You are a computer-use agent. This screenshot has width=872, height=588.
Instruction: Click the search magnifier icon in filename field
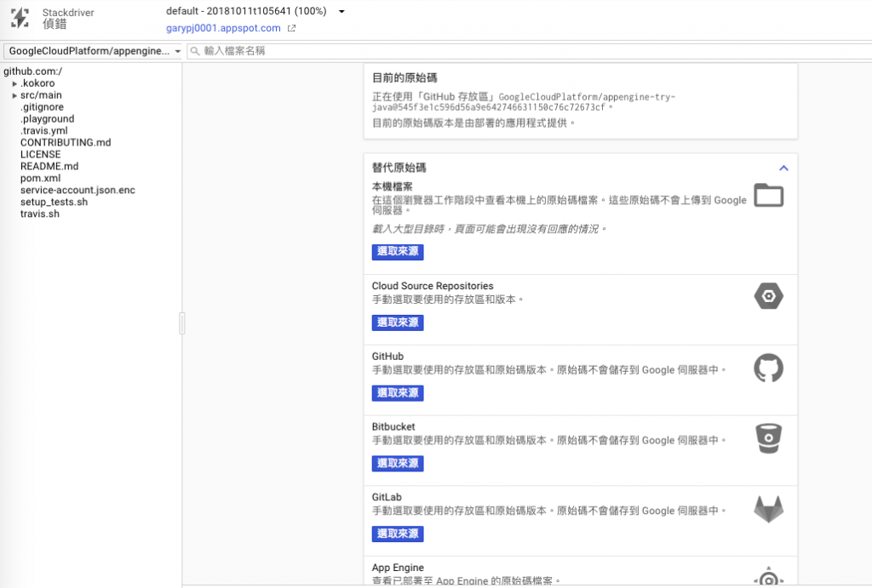(195, 51)
